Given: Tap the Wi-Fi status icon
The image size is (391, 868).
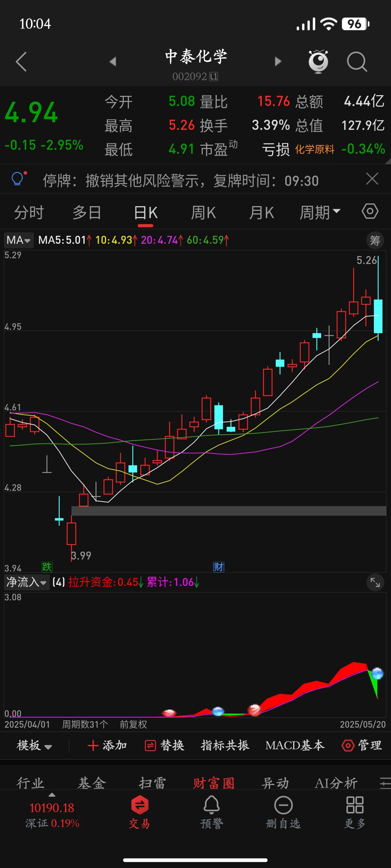Looking at the screenshot, I should tap(329, 24).
